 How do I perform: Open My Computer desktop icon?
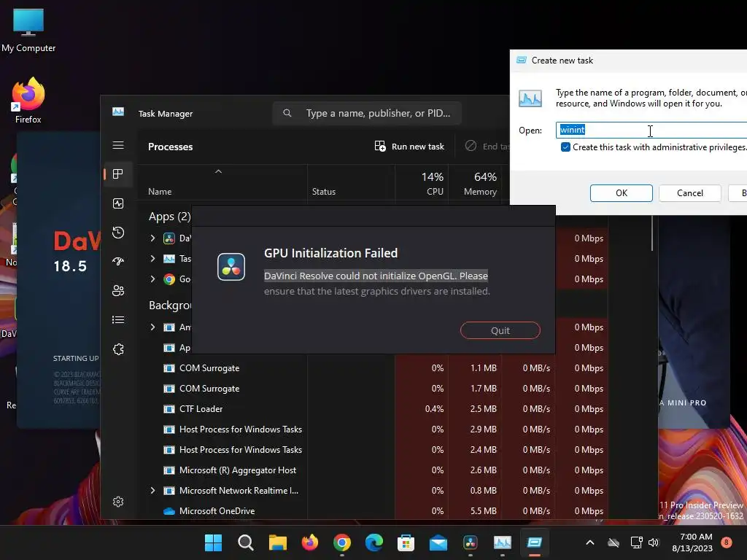click(x=28, y=30)
